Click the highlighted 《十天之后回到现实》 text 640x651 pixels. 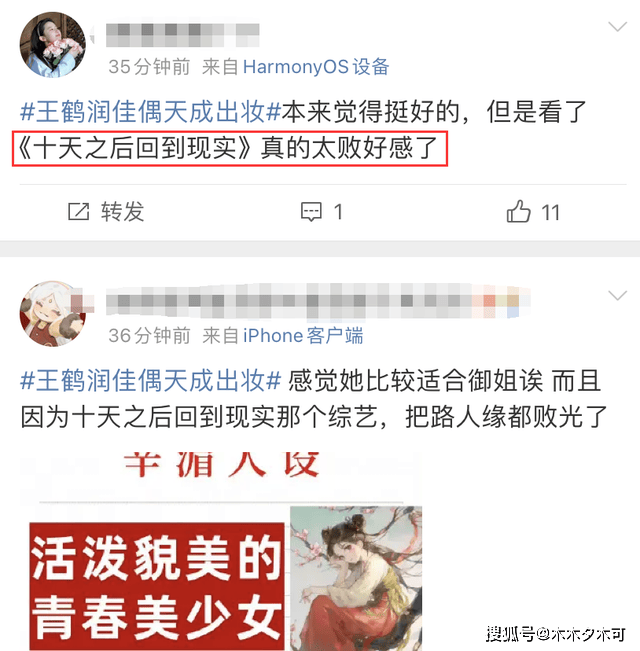[136, 149]
